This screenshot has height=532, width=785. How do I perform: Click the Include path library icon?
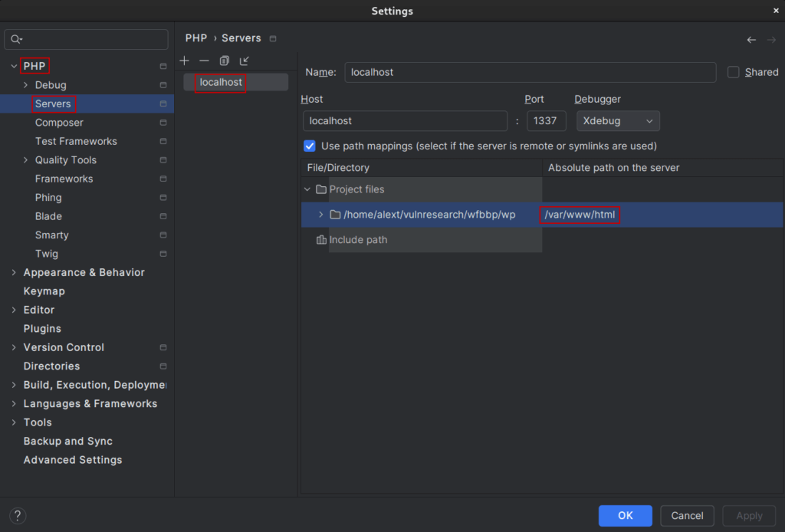(321, 240)
